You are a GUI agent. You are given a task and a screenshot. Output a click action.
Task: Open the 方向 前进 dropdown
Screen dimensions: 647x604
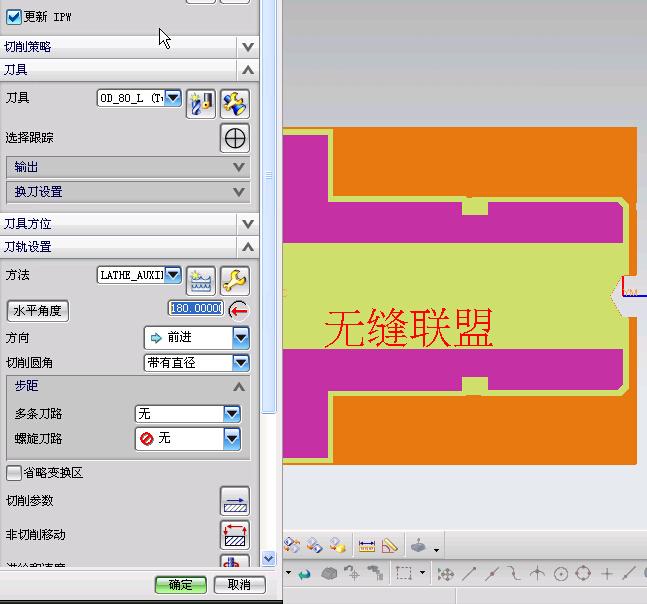[241, 338]
